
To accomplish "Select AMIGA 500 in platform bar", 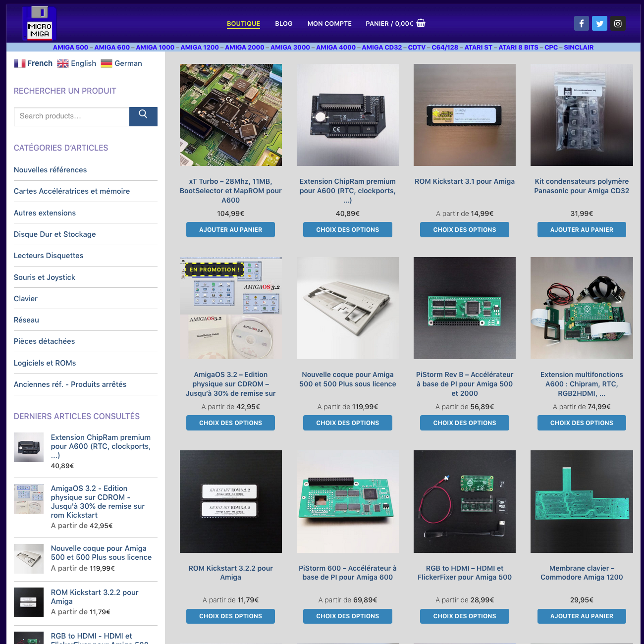I will pyautogui.click(x=70, y=48).
